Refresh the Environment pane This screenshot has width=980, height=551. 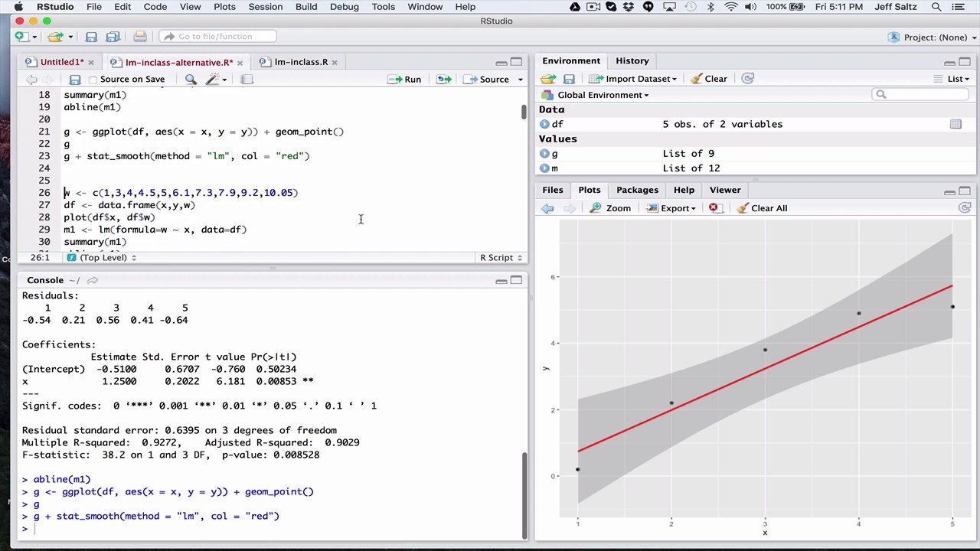pos(748,79)
